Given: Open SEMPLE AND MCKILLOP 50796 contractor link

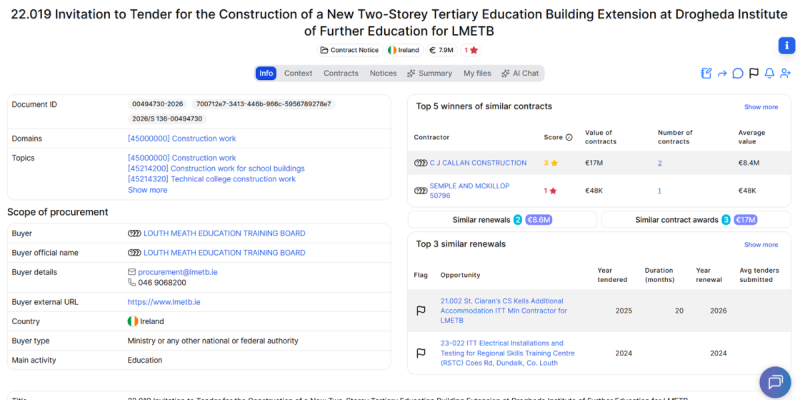Looking at the screenshot, I should 469,191.
